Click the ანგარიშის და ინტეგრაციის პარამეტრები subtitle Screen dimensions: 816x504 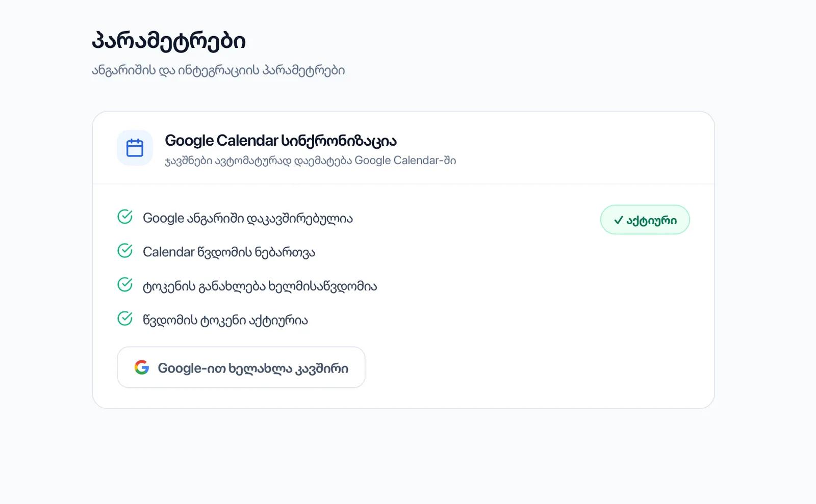(x=218, y=70)
